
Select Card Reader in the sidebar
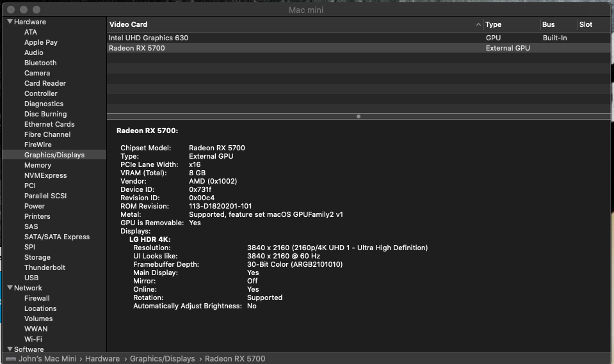coord(45,83)
